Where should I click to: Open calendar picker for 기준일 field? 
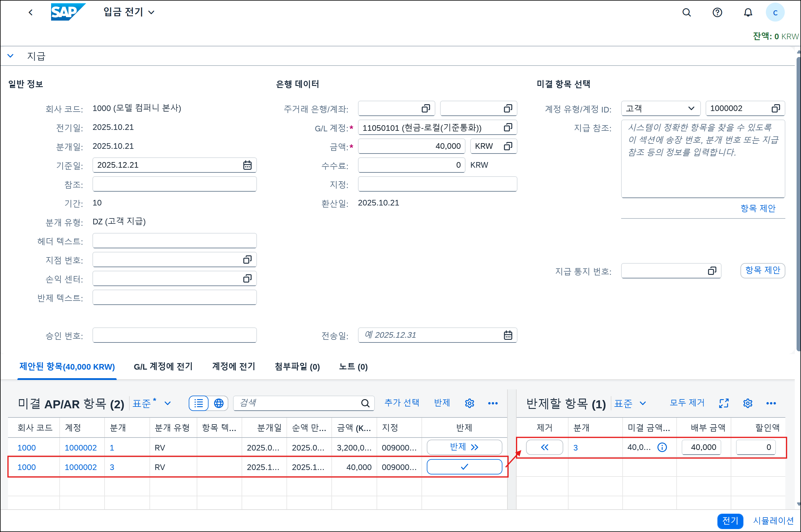point(247,165)
